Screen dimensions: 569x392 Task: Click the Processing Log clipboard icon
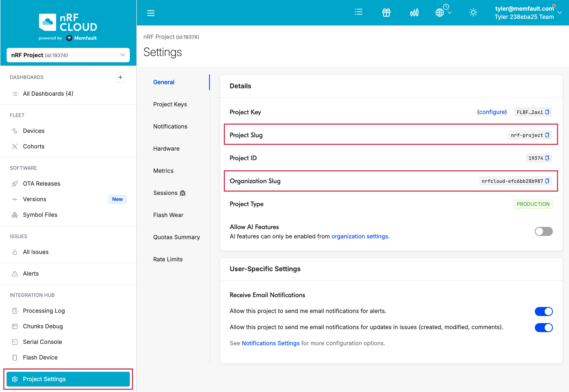point(15,311)
